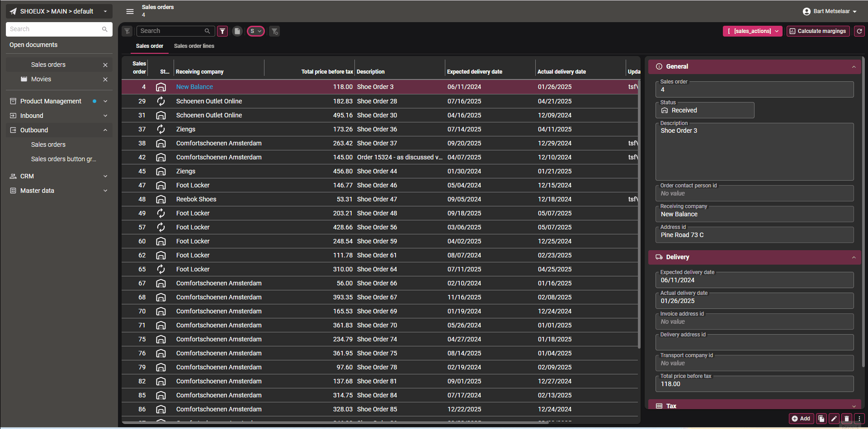Open the S prefilter dropdown
This screenshot has width=868, height=429.
click(255, 31)
